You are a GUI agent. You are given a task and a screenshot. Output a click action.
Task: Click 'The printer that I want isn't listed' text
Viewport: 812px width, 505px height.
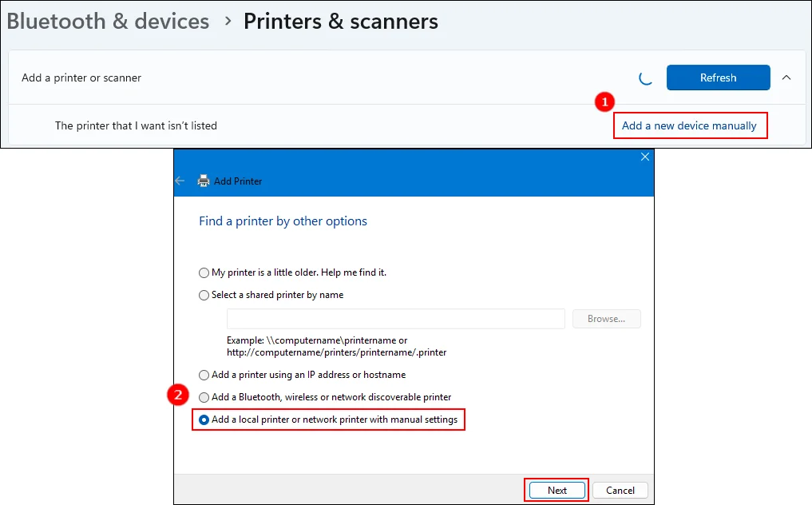[x=137, y=125]
